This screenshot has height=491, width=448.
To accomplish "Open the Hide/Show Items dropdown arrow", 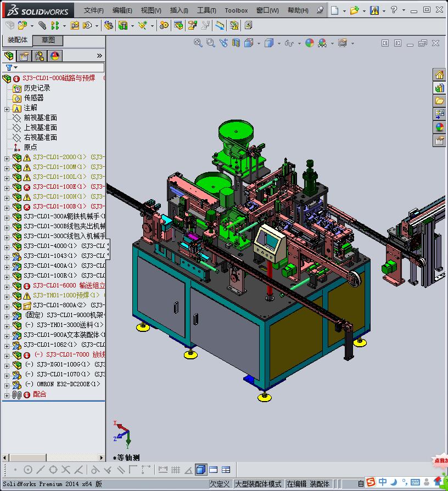I will (299, 43).
